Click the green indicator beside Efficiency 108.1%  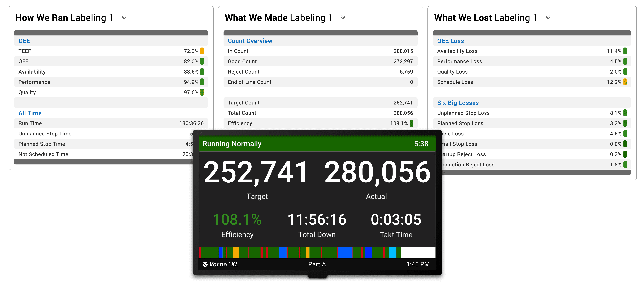click(412, 123)
